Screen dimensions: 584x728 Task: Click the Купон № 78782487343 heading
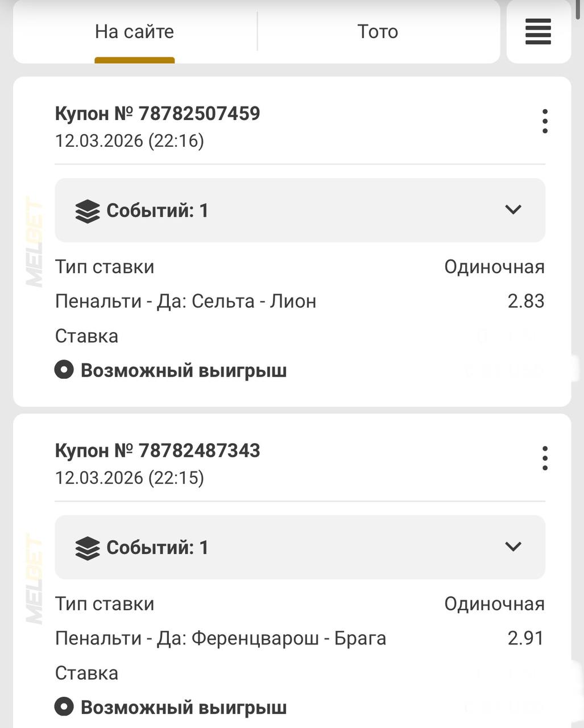(158, 450)
